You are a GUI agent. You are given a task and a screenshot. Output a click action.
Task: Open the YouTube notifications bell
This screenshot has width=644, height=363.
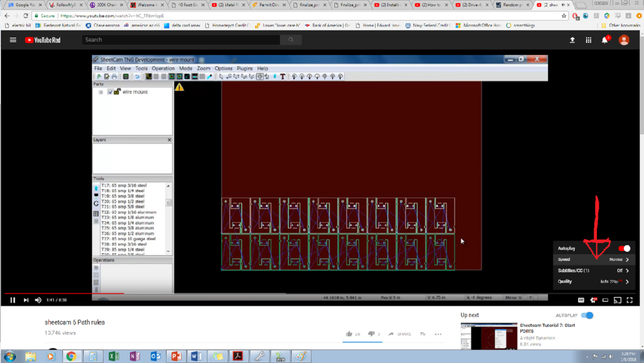tap(605, 40)
